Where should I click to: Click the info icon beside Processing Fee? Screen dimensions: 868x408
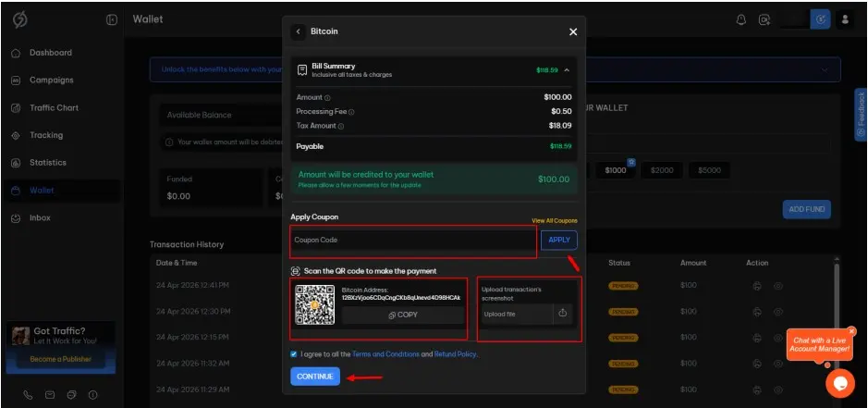point(351,112)
